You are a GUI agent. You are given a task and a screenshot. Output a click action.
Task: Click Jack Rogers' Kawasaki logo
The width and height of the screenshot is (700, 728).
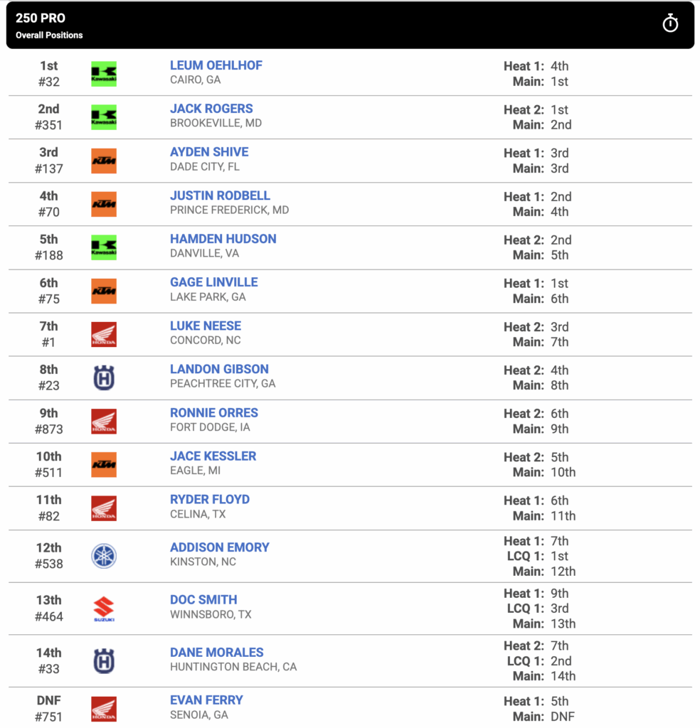coord(104,117)
